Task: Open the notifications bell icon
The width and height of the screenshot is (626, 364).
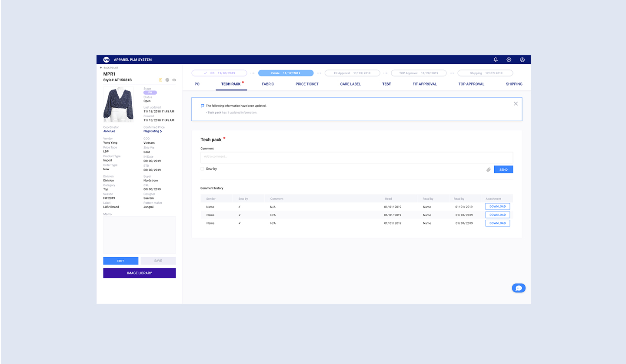Action: point(496,60)
